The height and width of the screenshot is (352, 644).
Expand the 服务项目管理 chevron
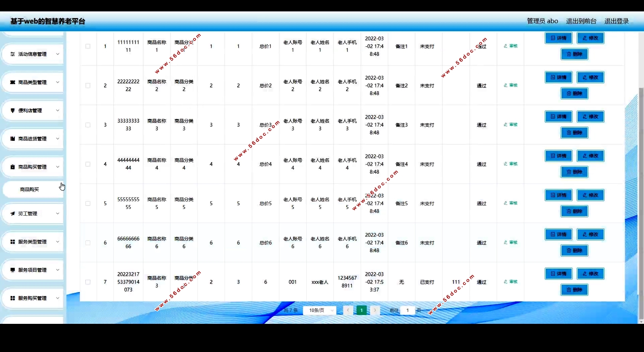click(57, 270)
